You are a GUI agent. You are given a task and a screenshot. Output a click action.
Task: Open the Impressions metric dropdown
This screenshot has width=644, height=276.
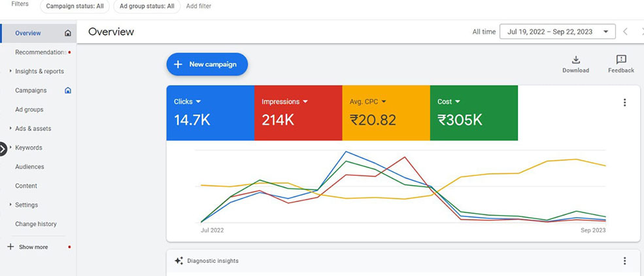coord(305,102)
